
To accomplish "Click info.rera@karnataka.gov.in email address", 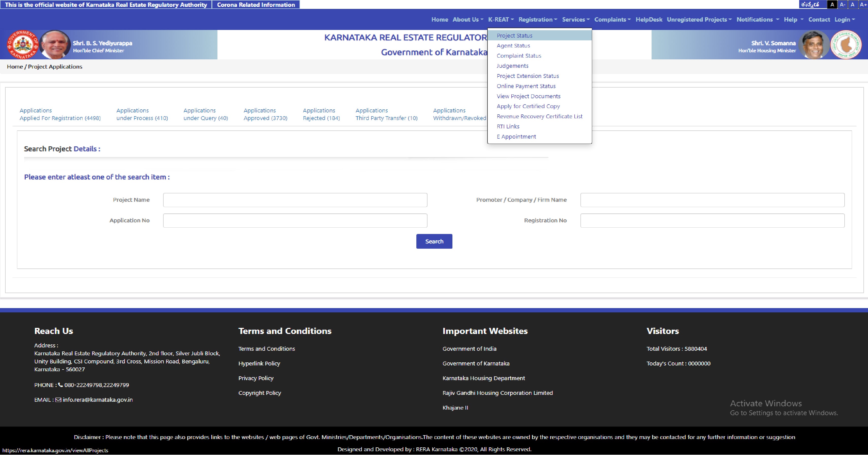I will click(97, 400).
